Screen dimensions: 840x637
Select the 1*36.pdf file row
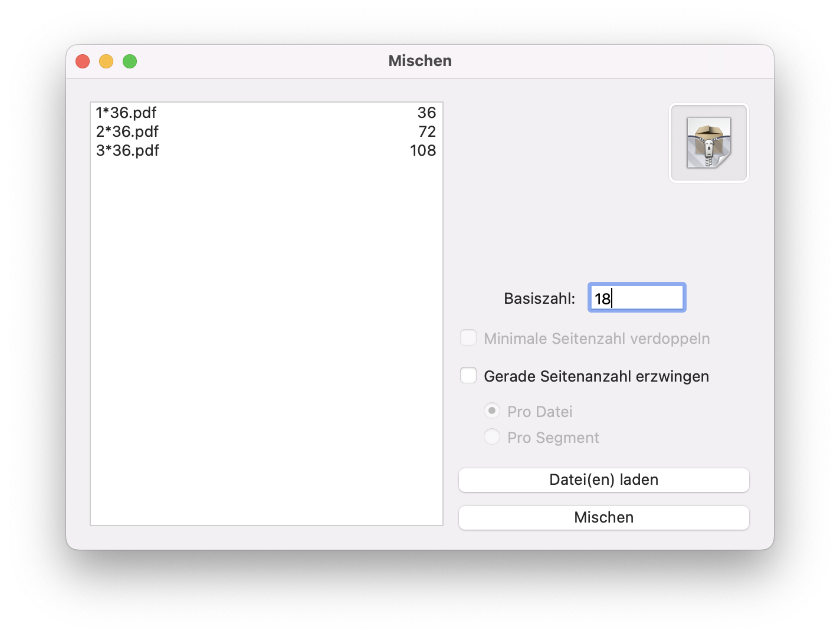[266, 113]
